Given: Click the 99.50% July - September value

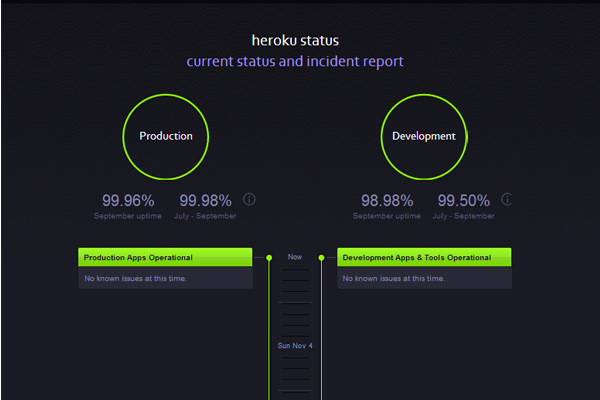Looking at the screenshot, I should coord(464,201).
